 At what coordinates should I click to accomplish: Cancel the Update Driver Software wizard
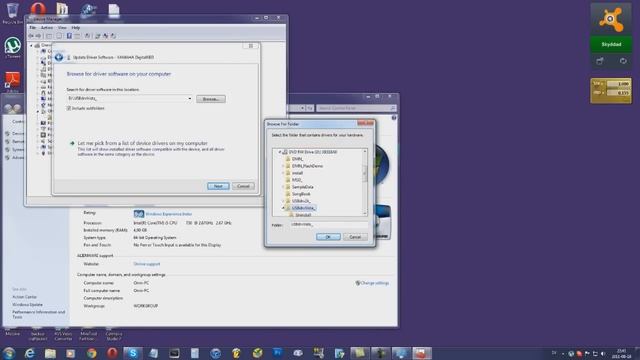pos(243,186)
